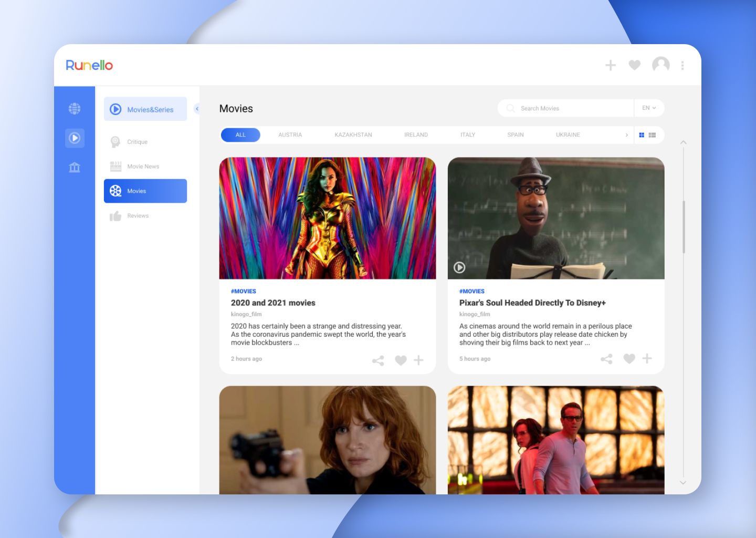Viewport: 756px width, 538px height.
Task: Select the bank building icon in left rail
Action: coord(75,168)
